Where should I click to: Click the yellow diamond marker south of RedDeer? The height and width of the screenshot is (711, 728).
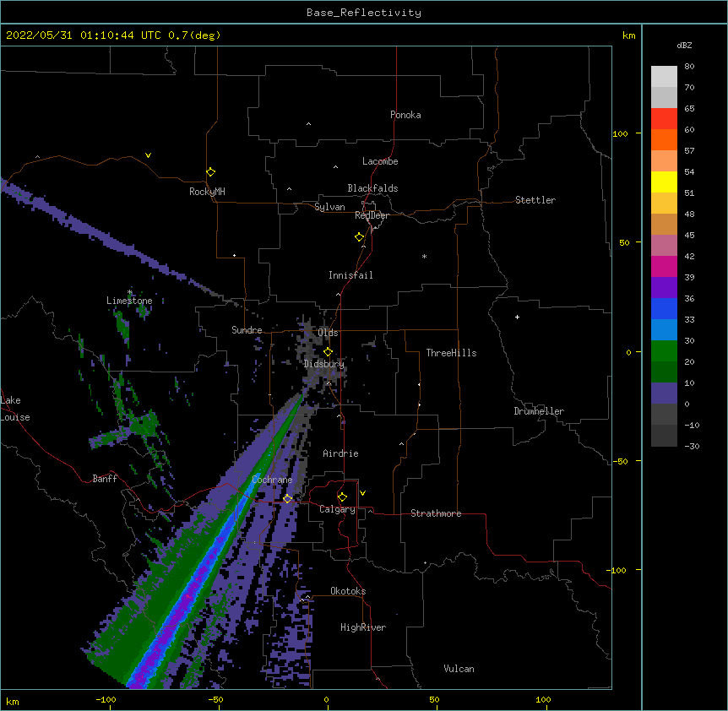pos(359,236)
